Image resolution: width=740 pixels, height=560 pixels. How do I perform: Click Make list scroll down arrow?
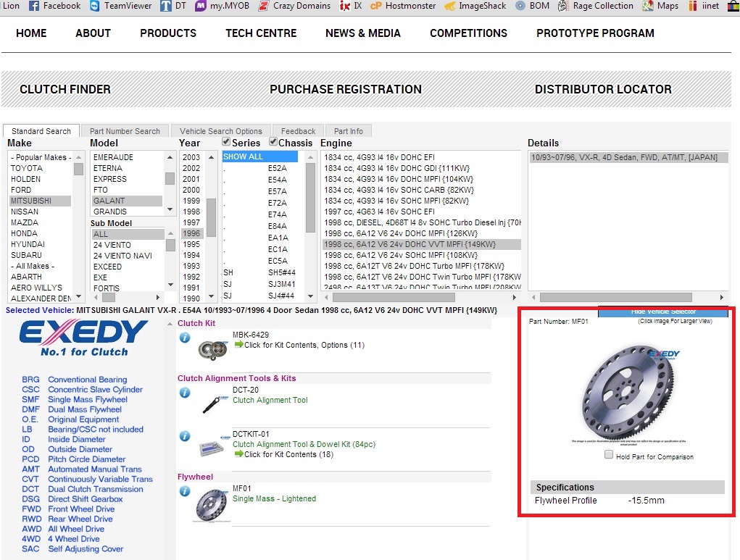pos(78,297)
